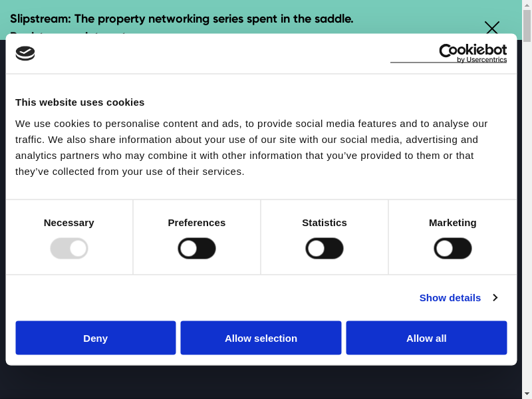The width and height of the screenshot is (532, 399).
Task: Click the Preferences category label
Action: [x=197, y=223]
